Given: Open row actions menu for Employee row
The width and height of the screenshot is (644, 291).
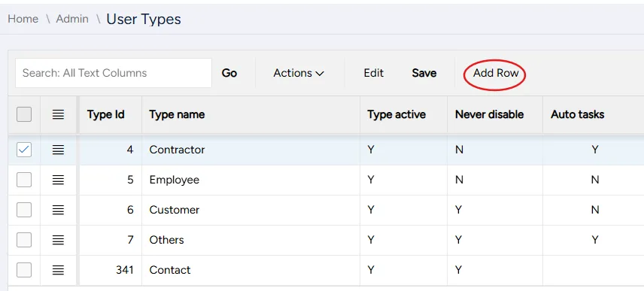Looking at the screenshot, I should coord(59,180).
